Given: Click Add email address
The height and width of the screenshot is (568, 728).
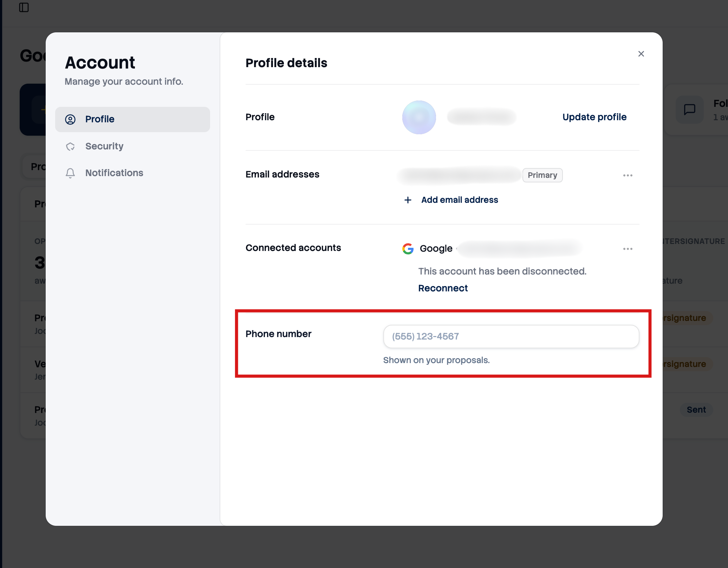Looking at the screenshot, I should [460, 200].
